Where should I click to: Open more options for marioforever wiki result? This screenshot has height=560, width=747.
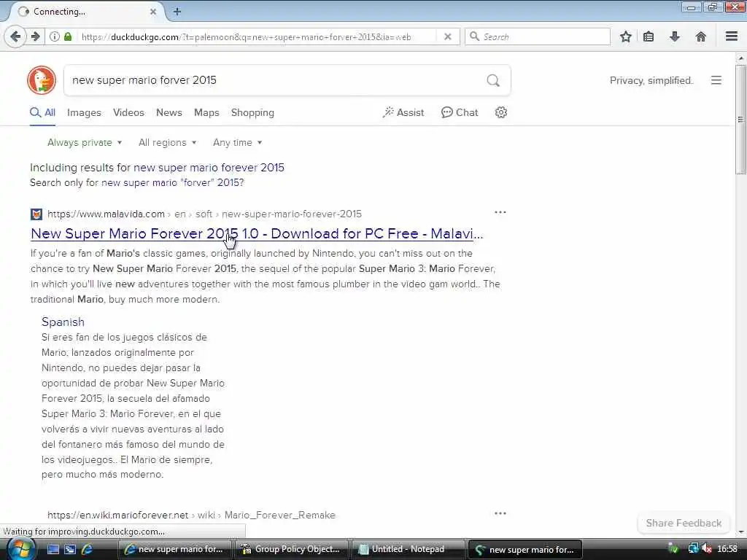coord(500,513)
